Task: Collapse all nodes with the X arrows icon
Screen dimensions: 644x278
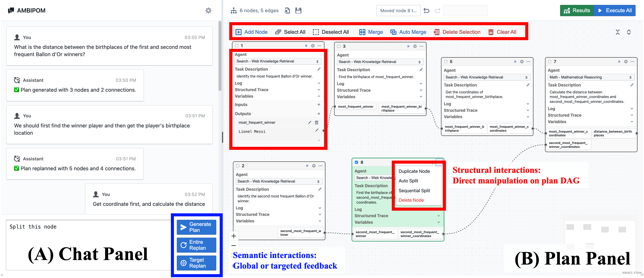Action: [618, 32]
